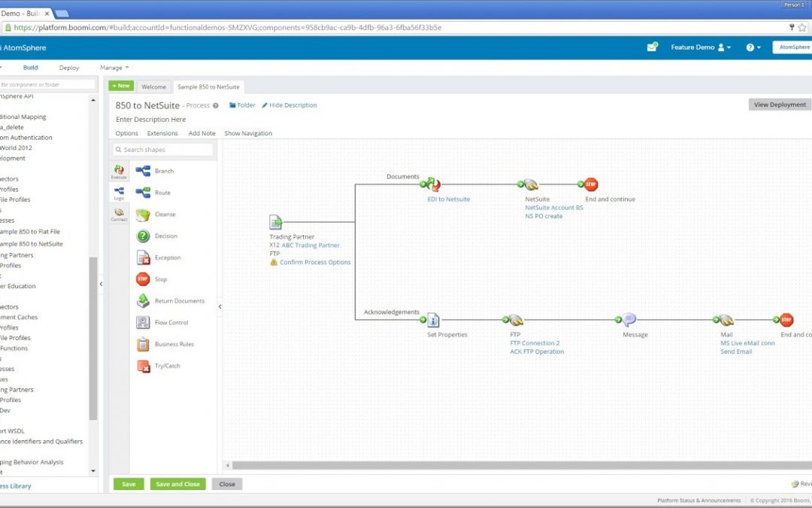Click the gray Close button
Viewport: 812px width, 508px height.
(227, 484)
